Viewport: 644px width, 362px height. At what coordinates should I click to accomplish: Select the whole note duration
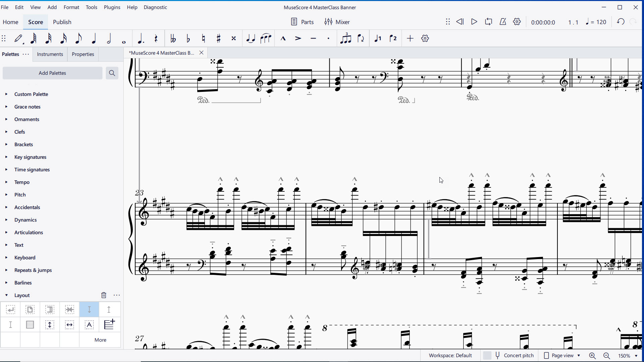(x=124, y=42)
